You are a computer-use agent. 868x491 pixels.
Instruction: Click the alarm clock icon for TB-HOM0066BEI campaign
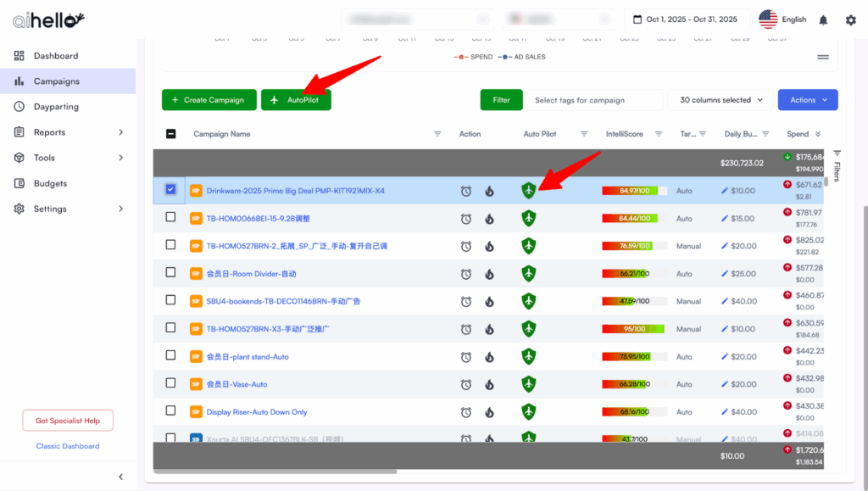tap(466, 219)
